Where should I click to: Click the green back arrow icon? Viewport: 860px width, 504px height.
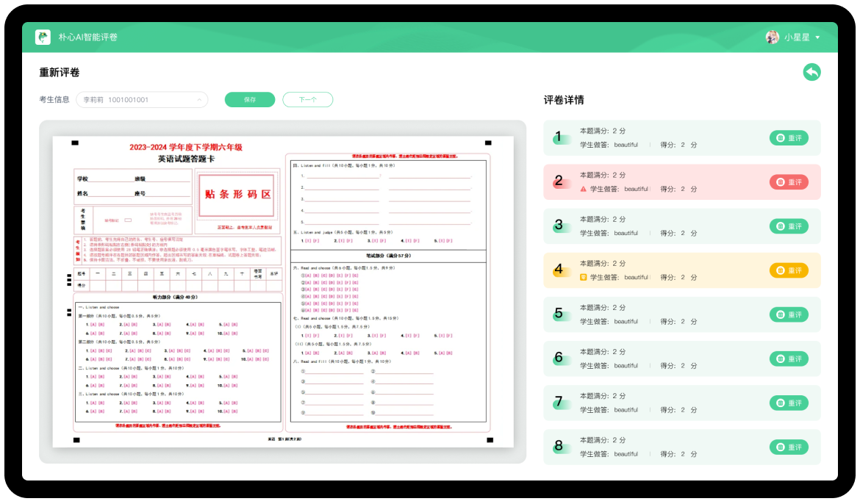811,72
